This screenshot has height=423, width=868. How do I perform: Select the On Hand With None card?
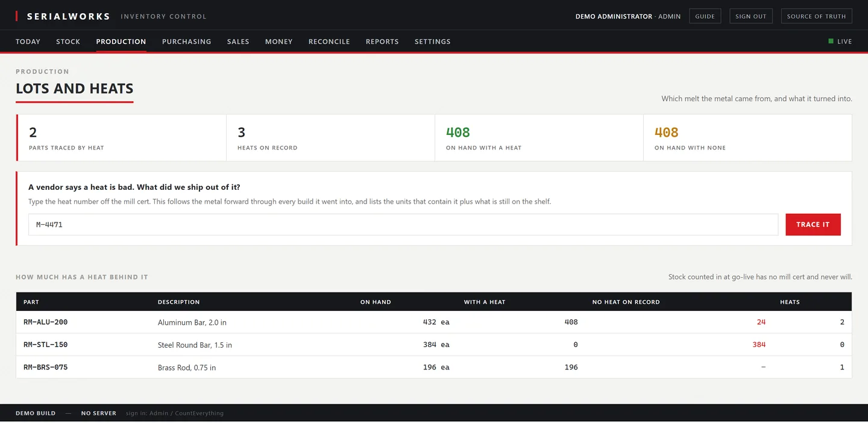point(747,138)
